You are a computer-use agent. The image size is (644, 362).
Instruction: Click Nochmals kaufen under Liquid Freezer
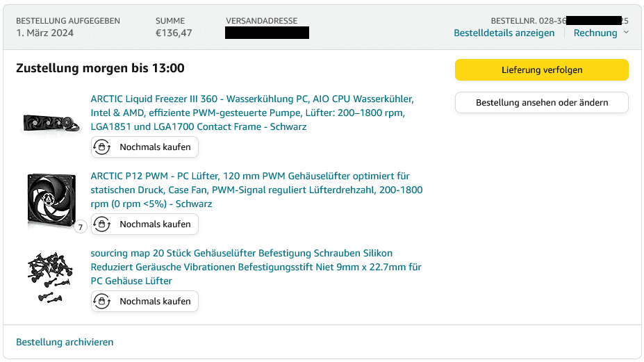pyautogui.click(x=145, y=147)
